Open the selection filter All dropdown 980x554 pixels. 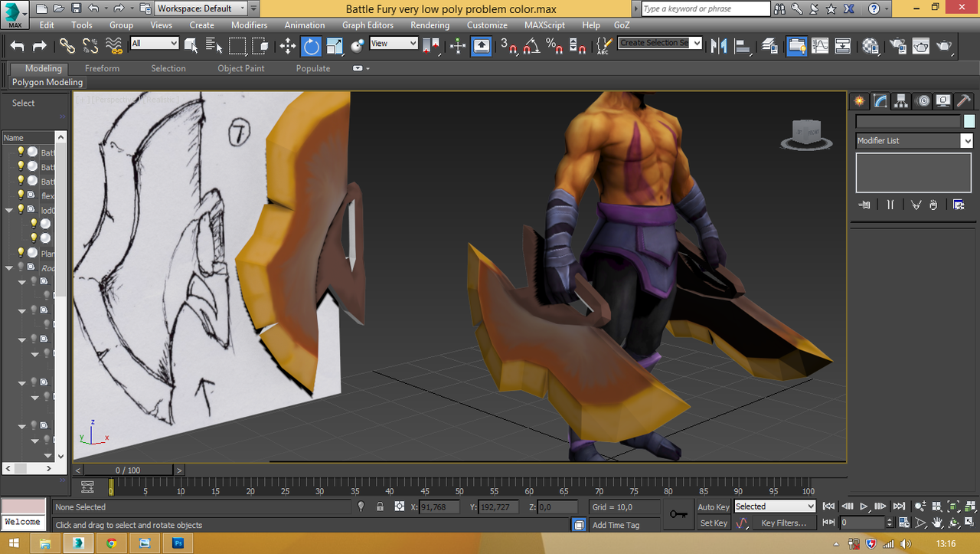[154, 44]
